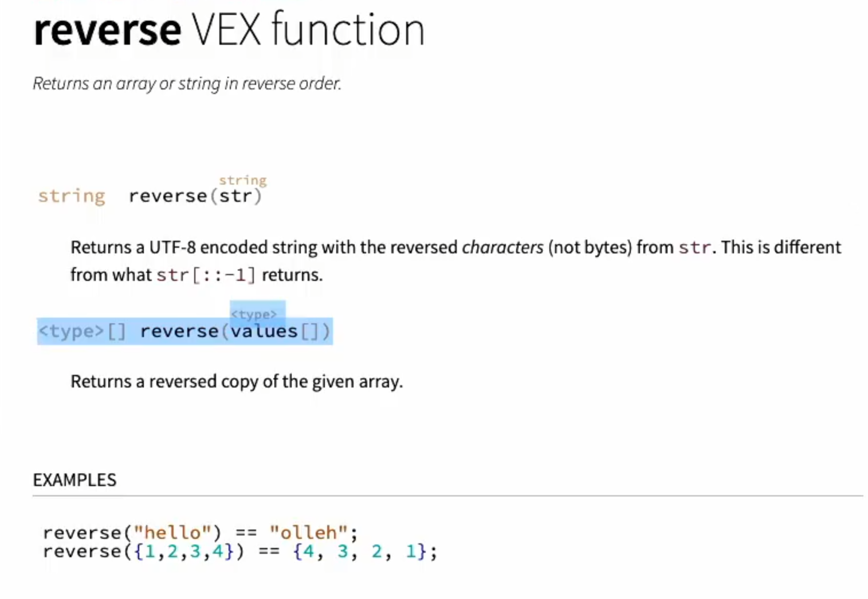Screen dimensions: 868x599
Task: Click the 'reverse("hello")' example line
Action: (x=201, y=533)
